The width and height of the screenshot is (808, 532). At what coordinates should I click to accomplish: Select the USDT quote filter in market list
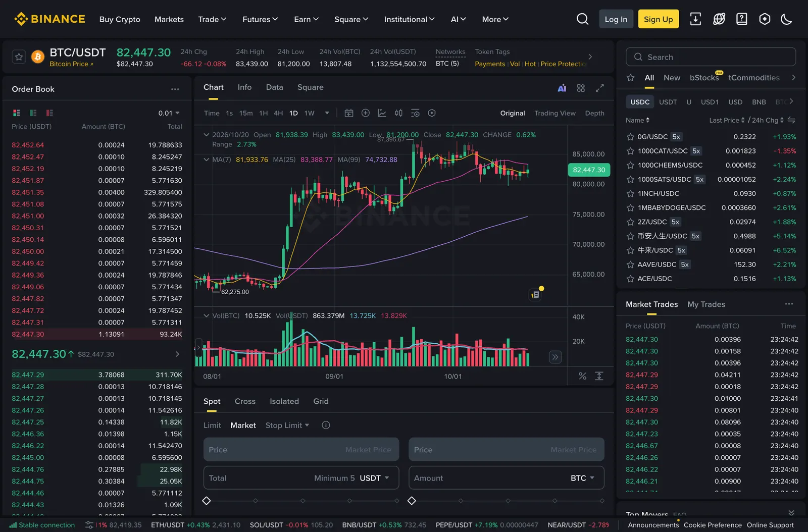[668, 102]
